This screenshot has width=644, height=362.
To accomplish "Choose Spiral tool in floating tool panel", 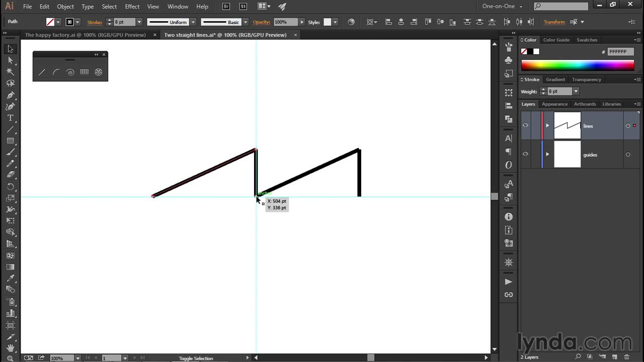I will coord(70,72).
